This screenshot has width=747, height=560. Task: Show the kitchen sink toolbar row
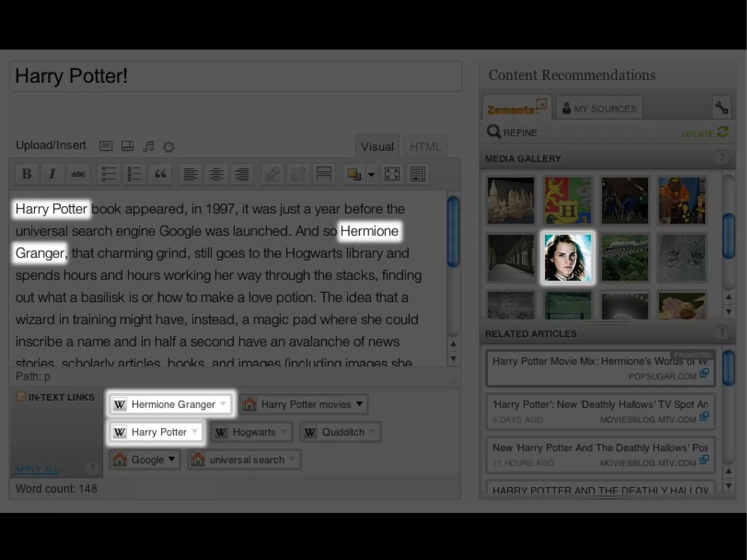[x=418, y=174]
